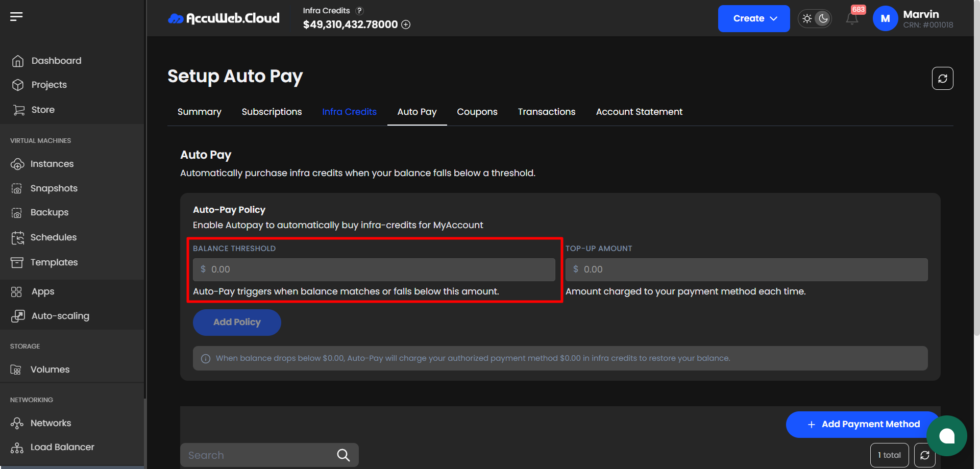The height and width of the screenshot is (469, 980).
Task: Switch to the Coupons tab
Action: click(477, 112)
